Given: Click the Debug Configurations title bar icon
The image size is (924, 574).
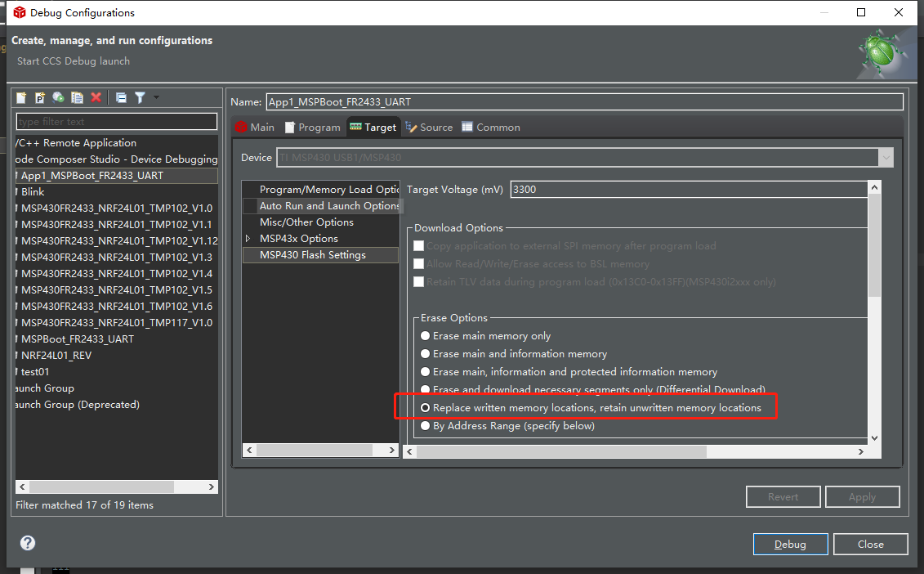Looking at the screenshot, I should pyautogui.click(x=20, y=12).
